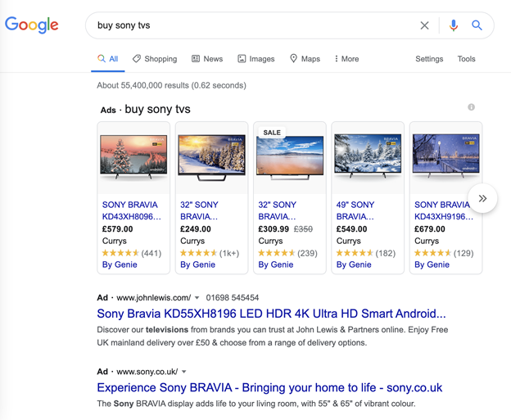Viewport: 511px width, 420px height.
Task: Open the 49" SONY BRAVIA product link
Action: (355, 210)
